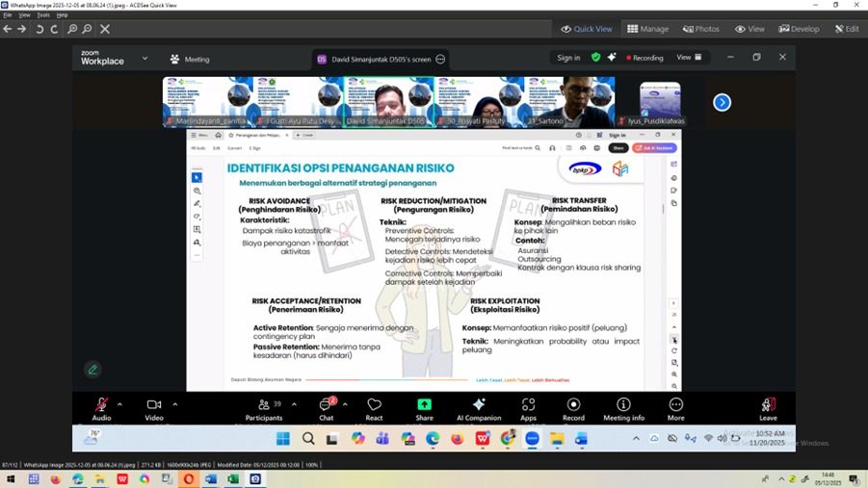The width and height of the screenshot is (868, 488).
Task: Open the React emoji options
Action: click(x=375, y=409)
